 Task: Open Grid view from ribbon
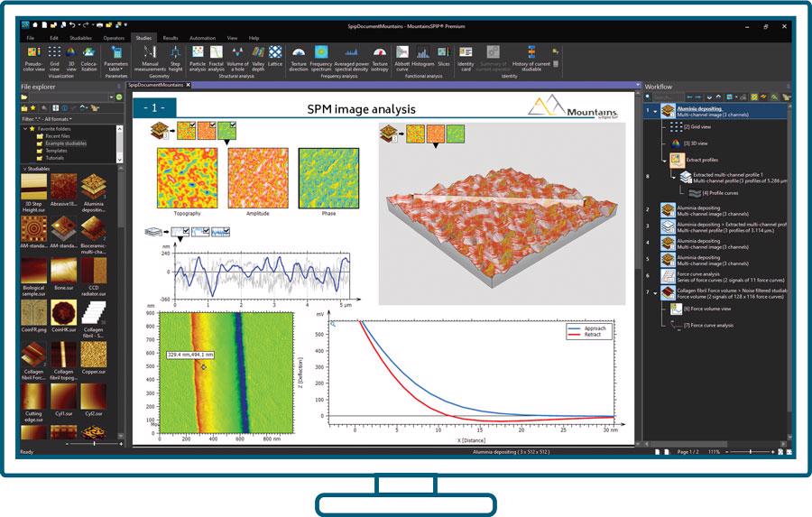[x=54, y=59]
